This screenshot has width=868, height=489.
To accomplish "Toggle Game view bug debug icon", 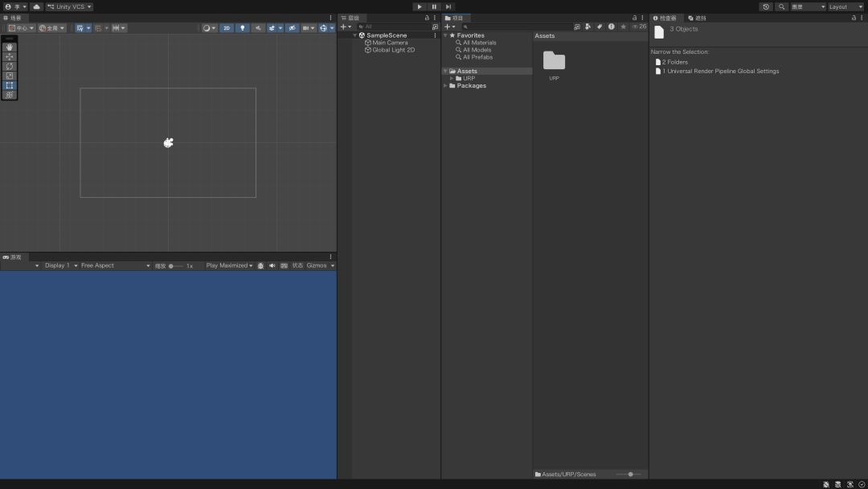I will (260, 266).
